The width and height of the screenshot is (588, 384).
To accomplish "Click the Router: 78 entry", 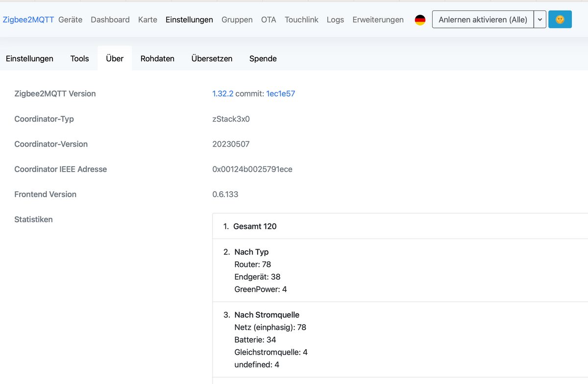I will pyautogui.click(x=253, y=264).
